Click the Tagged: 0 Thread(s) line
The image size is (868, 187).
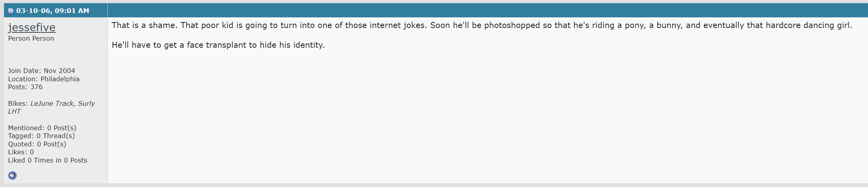(41, 136)
